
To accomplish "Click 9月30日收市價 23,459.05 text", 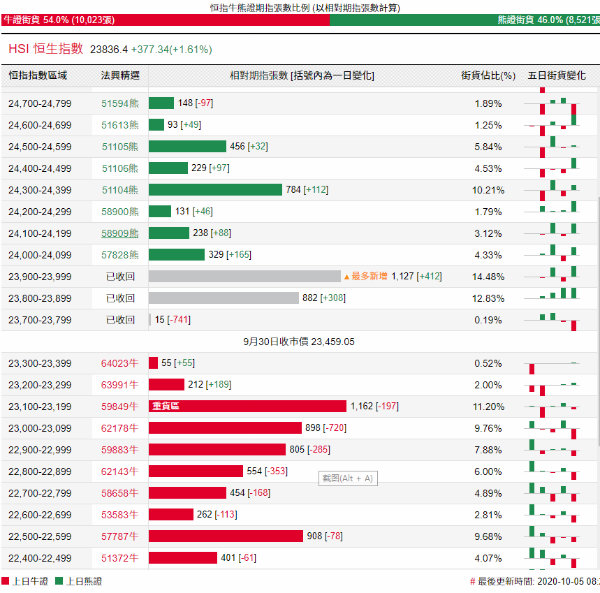I will pos(299,342).
